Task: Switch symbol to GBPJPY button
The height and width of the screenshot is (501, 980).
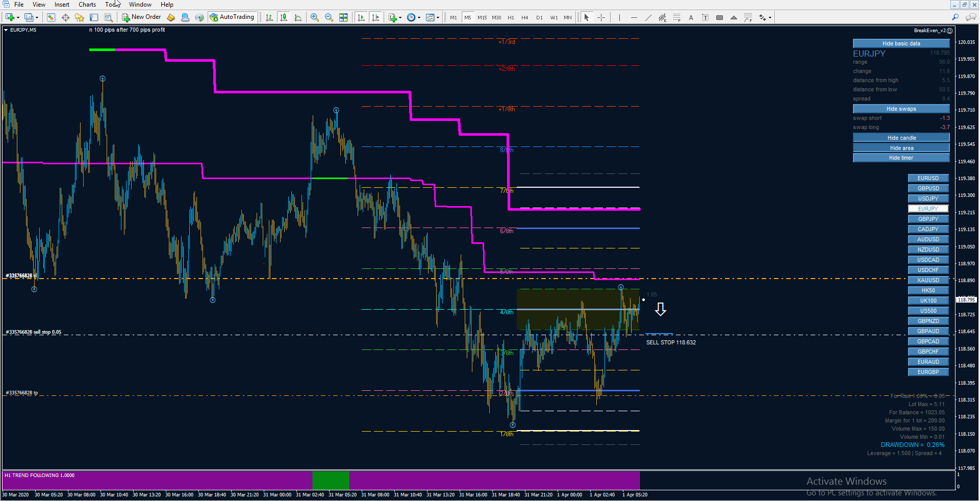Action: (x=928, y=219)
